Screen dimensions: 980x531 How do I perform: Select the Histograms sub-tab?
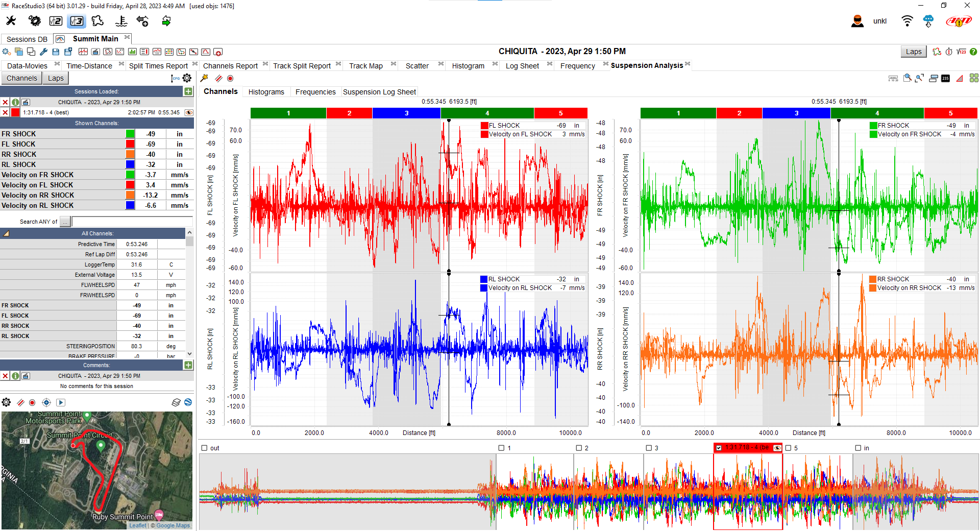266,92
